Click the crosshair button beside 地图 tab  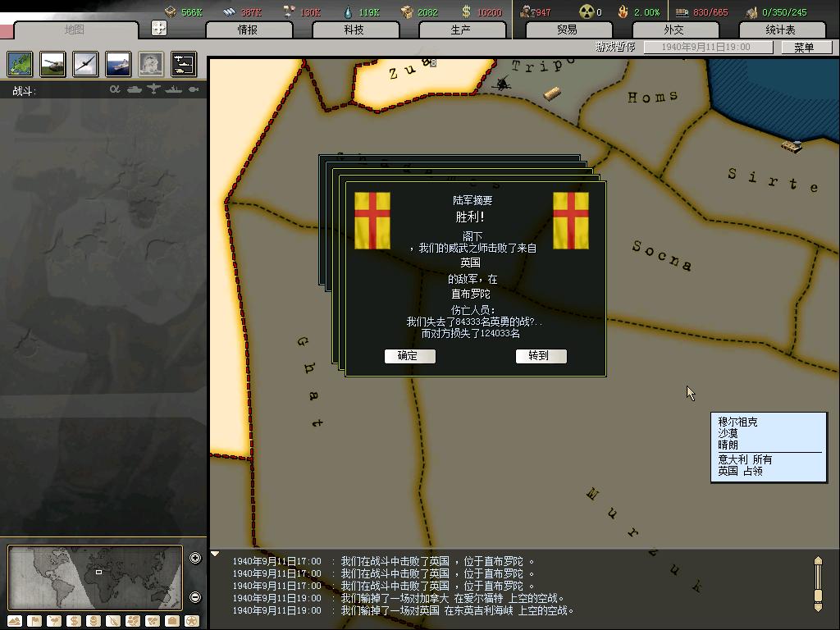coord(159,28)
